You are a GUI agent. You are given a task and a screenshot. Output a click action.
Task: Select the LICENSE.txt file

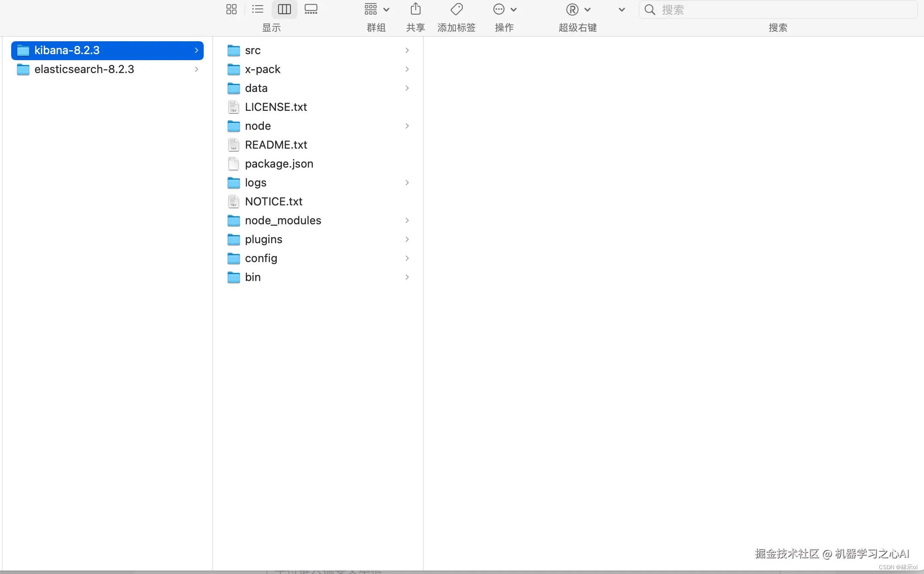click(276, 107)
